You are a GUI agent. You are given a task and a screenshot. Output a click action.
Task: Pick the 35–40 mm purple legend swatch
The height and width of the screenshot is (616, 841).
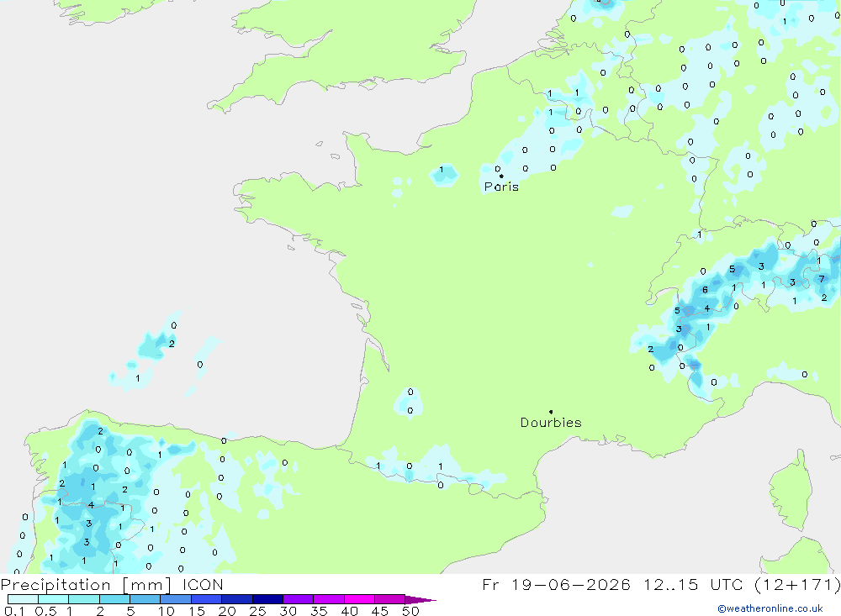coord(329,599)
